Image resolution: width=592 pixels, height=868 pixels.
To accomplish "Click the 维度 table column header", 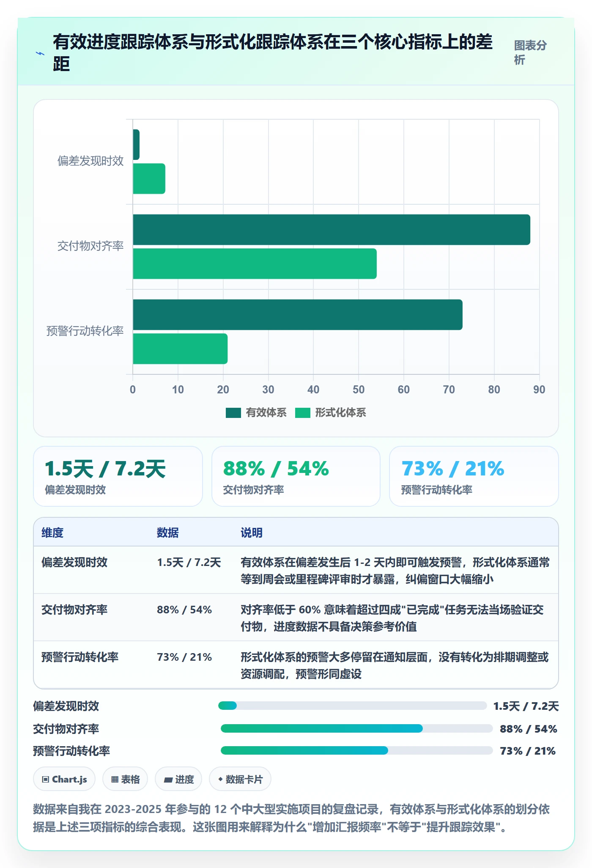I will pyautogui.click(x=52, y=533).
